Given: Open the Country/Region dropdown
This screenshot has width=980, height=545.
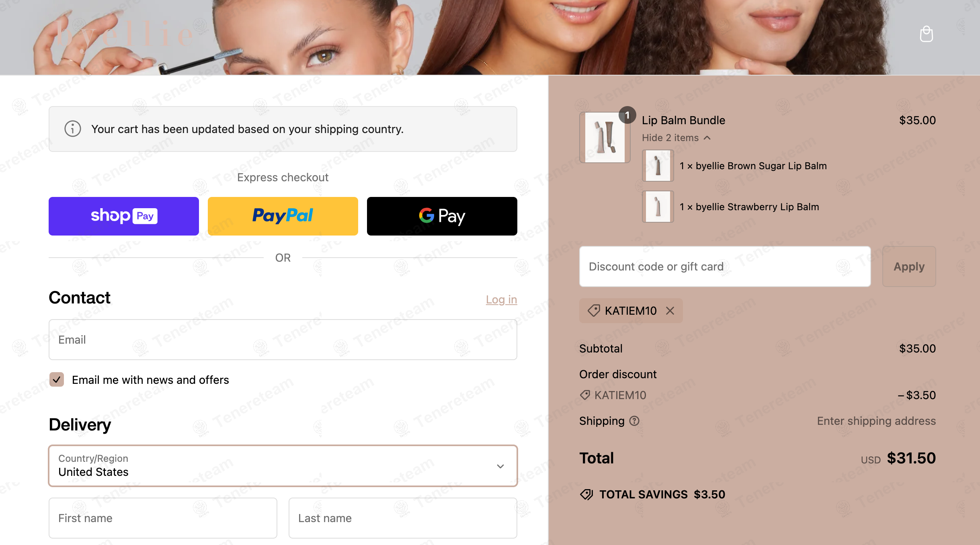Looking at the screenshot, I should (x=283, y=466).
